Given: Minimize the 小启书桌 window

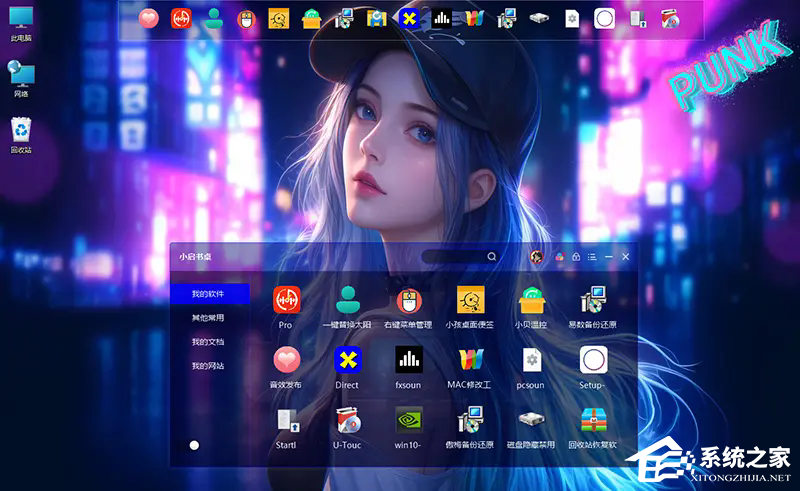Looking at the screenshot, I should pos(609,257).
